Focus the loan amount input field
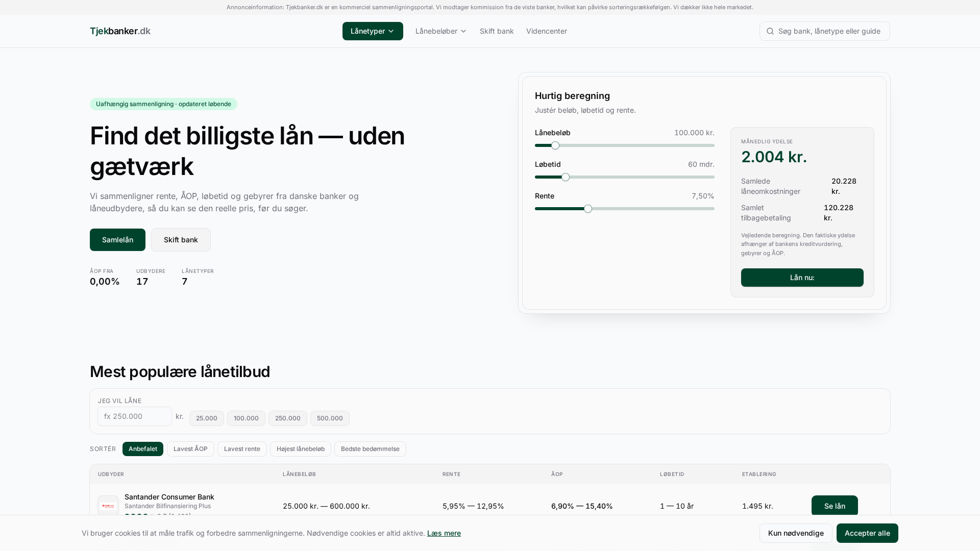Image resolution: width=980 pixels, height=551 pixels. (x=135, y=416)
